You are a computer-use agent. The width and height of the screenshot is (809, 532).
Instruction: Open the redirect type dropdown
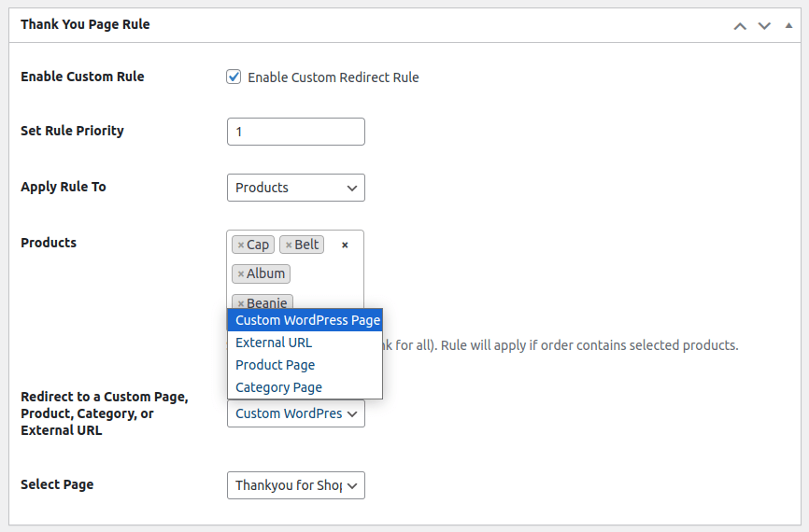[295, 413]
